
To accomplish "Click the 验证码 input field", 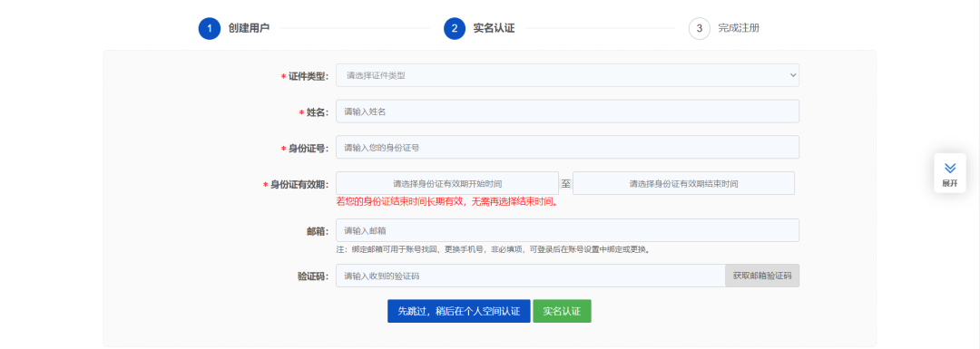I will 531,276.
